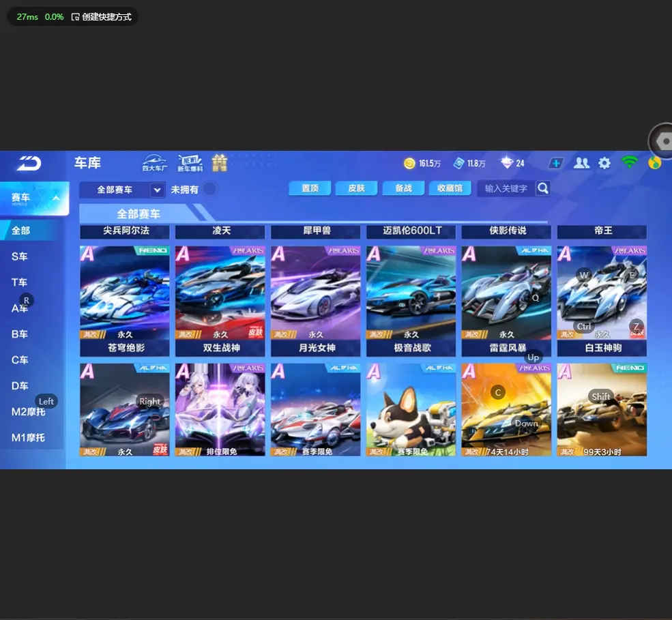The width and height of the screenshot is (672, 620).
Task: Click the 帝王 car name
Action: [603, 231]
